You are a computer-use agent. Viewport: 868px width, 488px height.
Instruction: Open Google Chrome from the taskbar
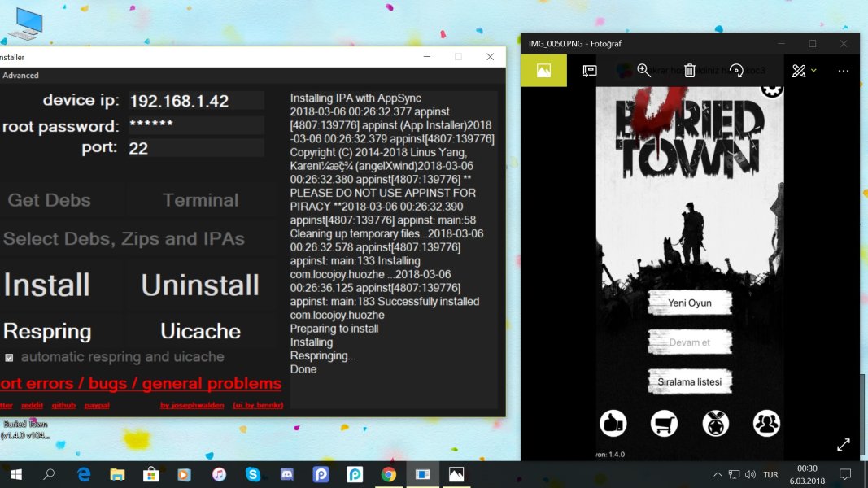[x=388, y=473]
